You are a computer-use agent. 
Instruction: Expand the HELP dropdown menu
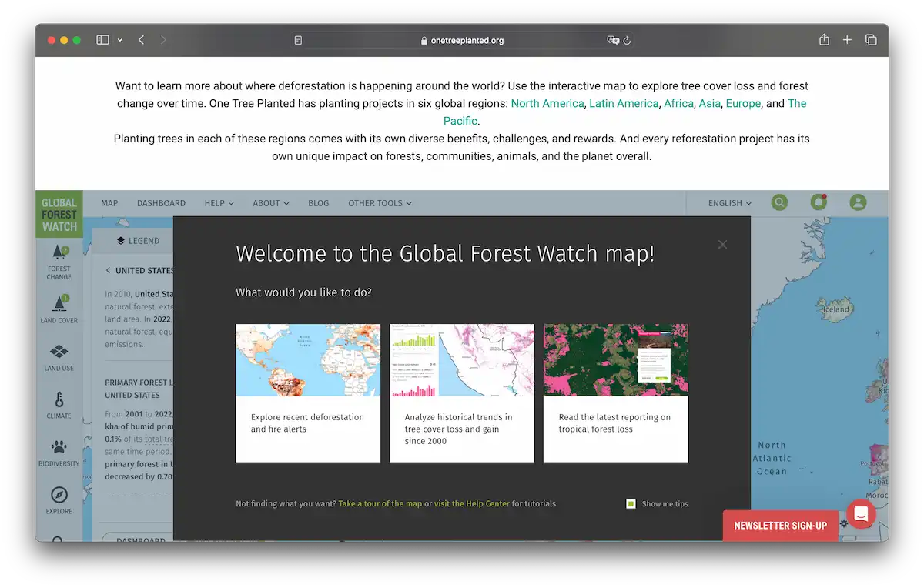coord(219,202)
